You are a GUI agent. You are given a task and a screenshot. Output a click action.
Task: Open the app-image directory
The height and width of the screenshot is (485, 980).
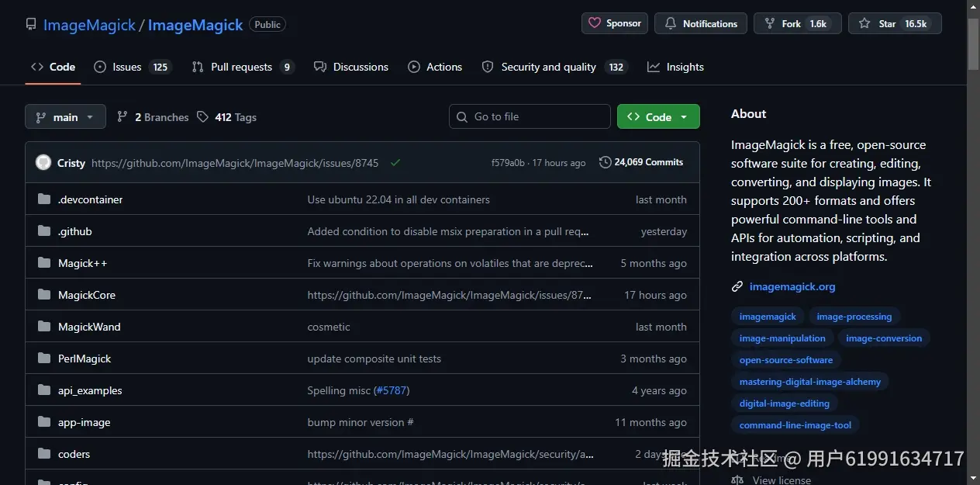pos(85,422)
